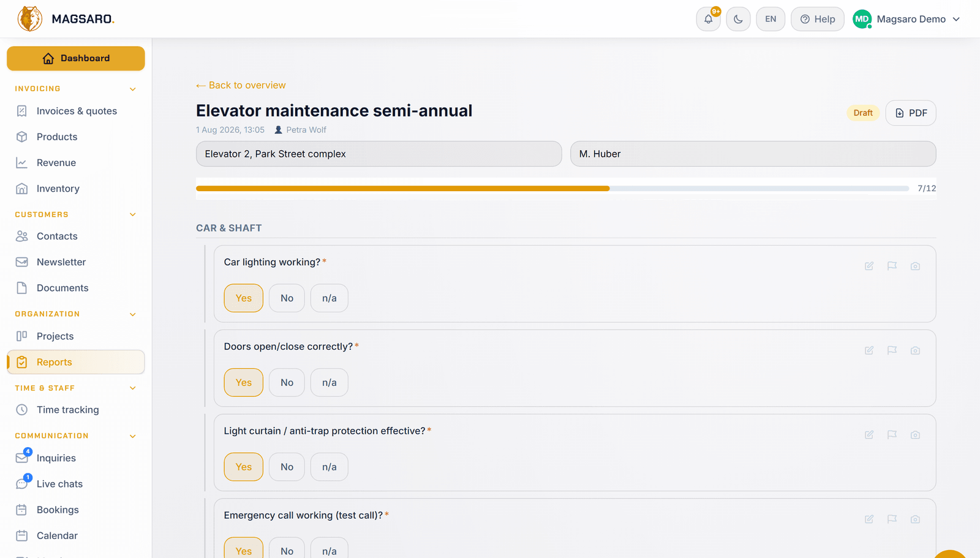Click the Time tracking clock icon
980x558 pixels.
22,410
